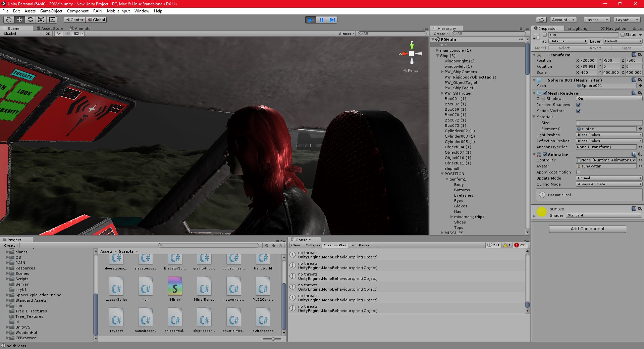The height and width of the screenshot is (349, 644).
Task: Open the Shaded draw mode dropdown
Action: pyautogui.click(x=22, y=34)
